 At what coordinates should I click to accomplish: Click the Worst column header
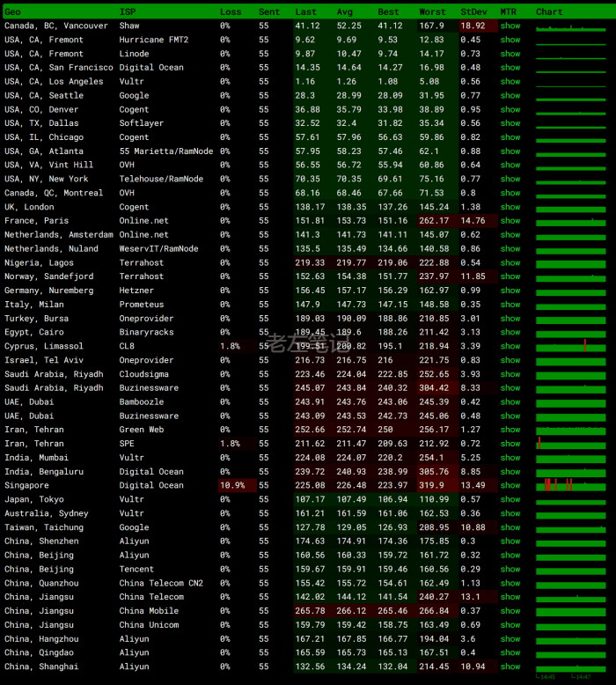[x=432, y=11]
